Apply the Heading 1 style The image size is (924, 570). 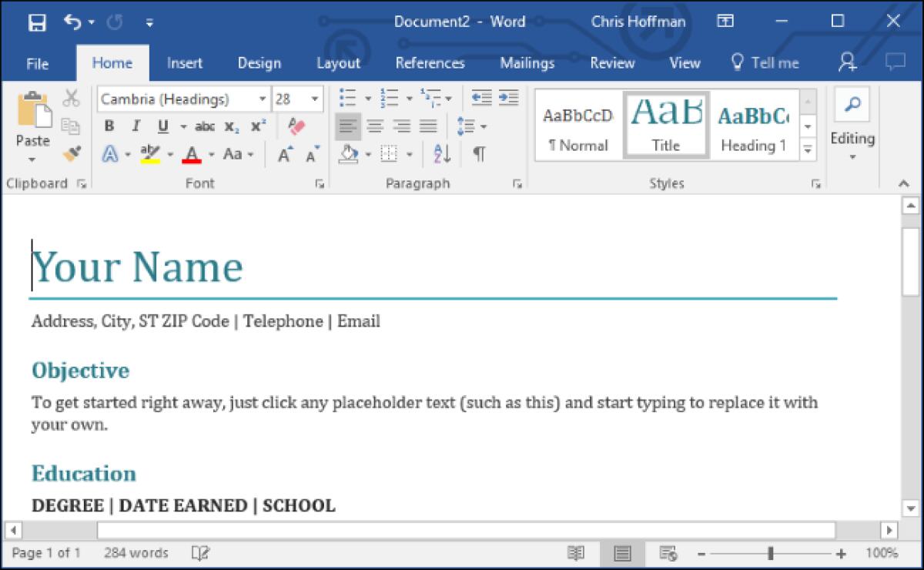tap(754, 125)
